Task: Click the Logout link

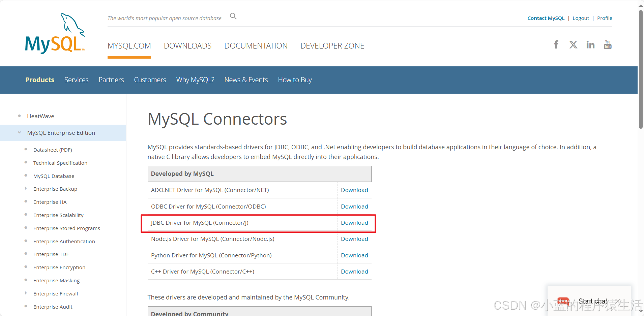Action: click(581, 18)
